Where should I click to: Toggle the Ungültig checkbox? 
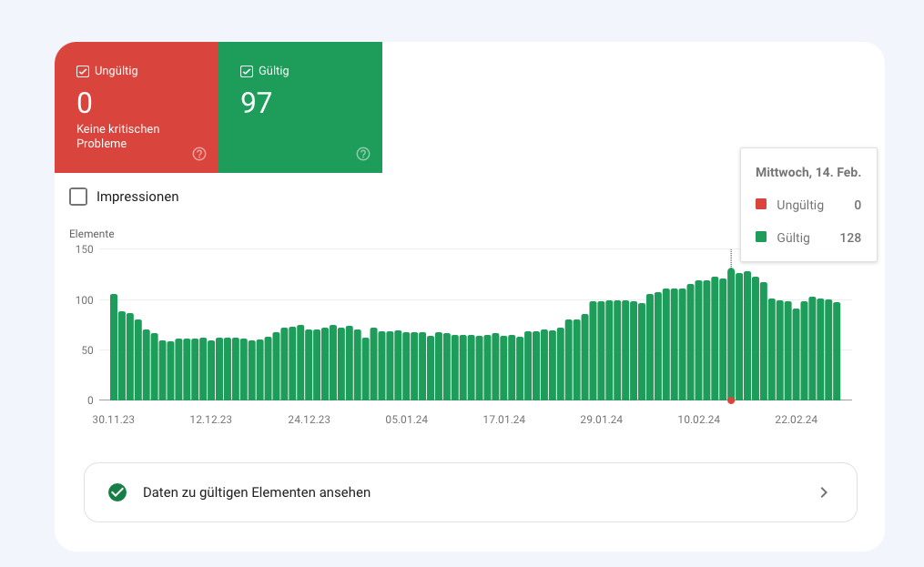[83, 71]
